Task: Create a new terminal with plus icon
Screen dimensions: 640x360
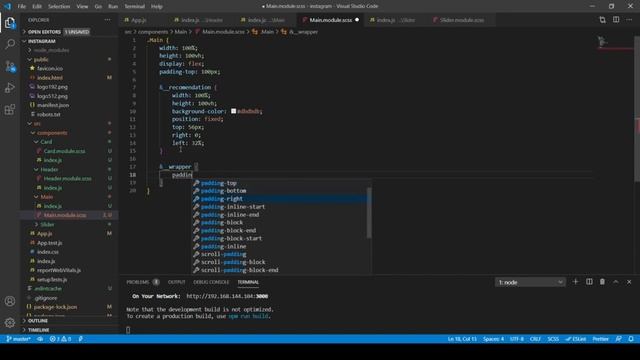Action: pos(576,282)
